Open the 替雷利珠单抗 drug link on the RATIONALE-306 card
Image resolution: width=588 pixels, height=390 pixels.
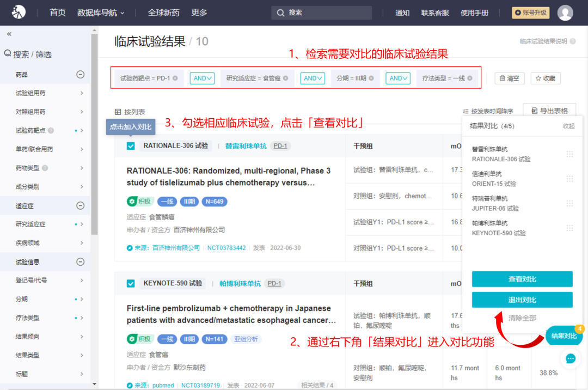point(246,146)
